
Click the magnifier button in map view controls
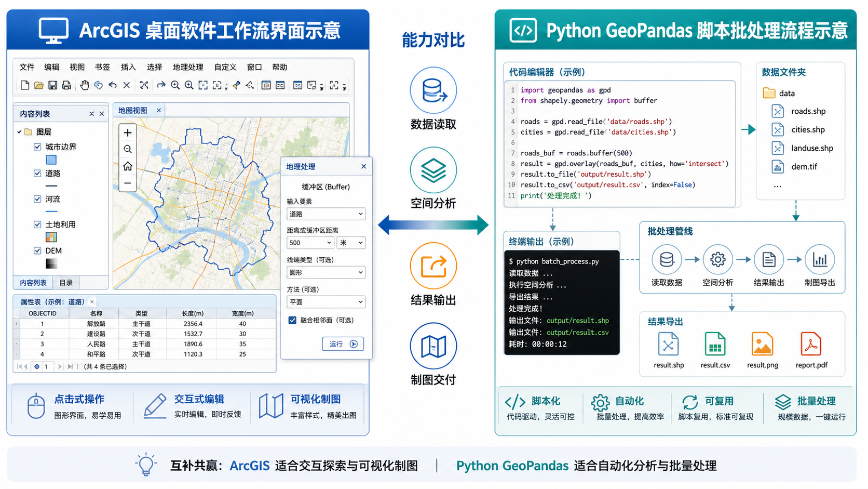click(x=128, y=149)
